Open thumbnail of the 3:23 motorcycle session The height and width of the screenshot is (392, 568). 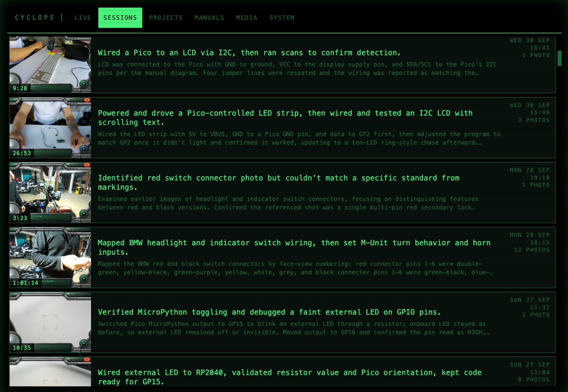point(50,193)
